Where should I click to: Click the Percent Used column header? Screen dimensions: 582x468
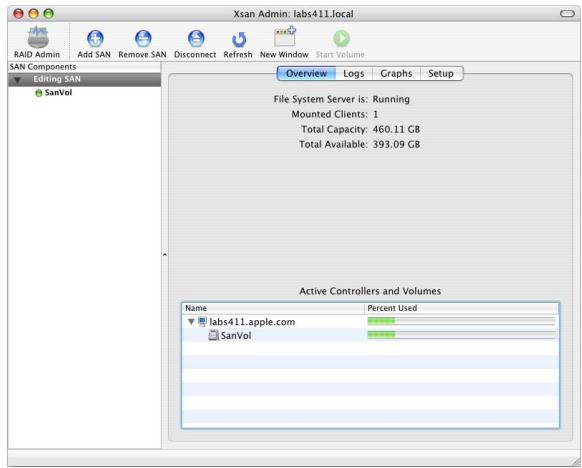[461, 308]
